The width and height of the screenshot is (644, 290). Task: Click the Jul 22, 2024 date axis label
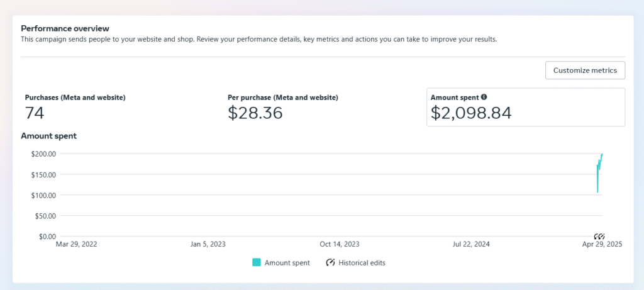[470, 244]
